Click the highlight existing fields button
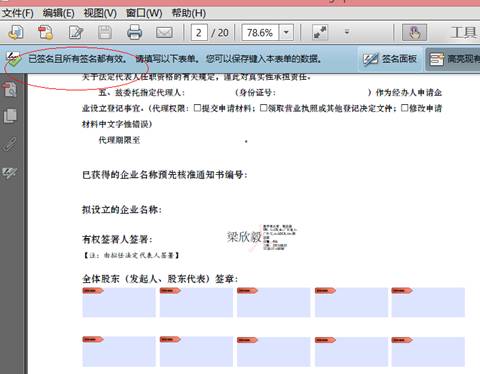 [453, 59]
